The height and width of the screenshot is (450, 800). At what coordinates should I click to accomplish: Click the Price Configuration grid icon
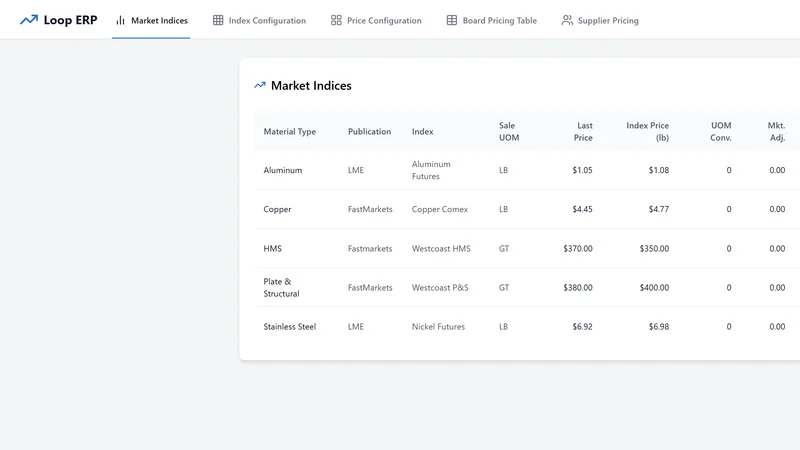pyautogui.click(x=336, y=20)
